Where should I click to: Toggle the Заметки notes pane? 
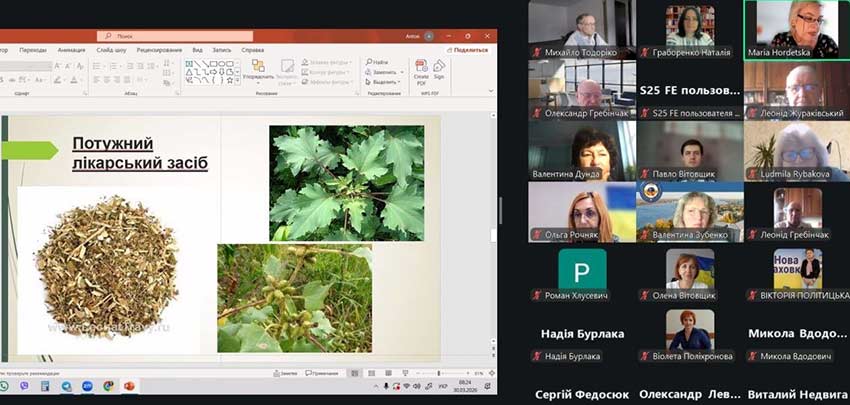(285, 373)
